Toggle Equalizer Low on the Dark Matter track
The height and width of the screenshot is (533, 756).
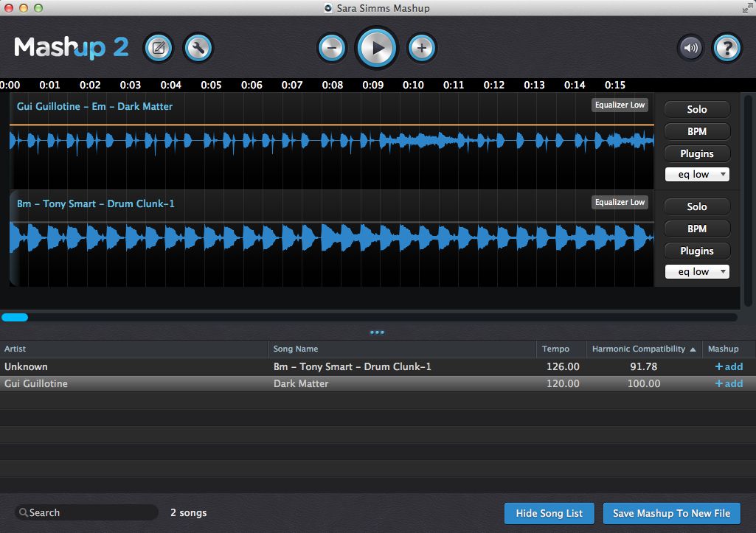pos(620,105)
